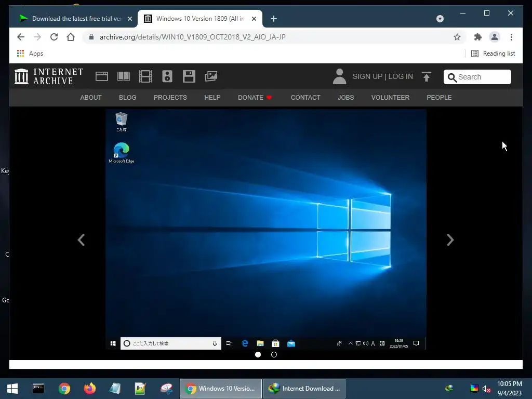Open the pinned Chrome taskbar icon

pyautogui.click(x=64, y=389)
